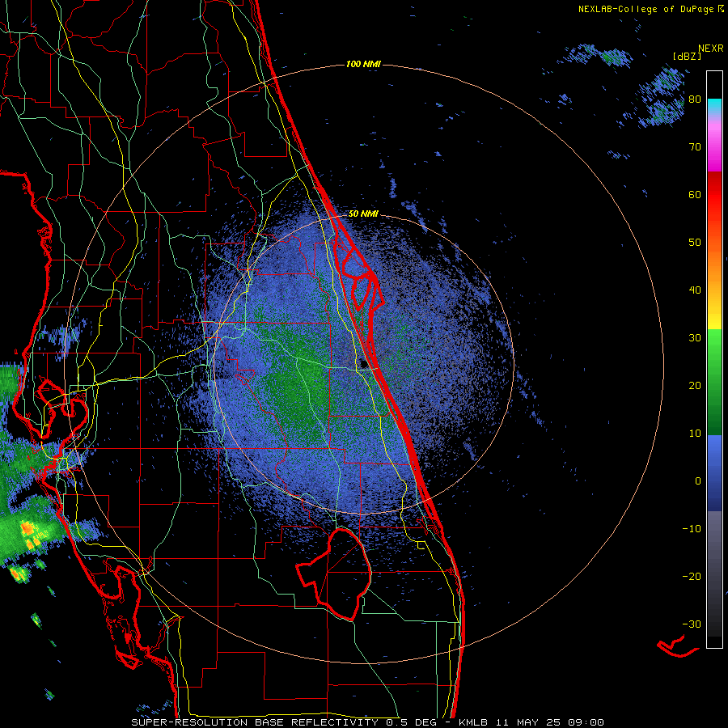The image size is (728, 728).
Task: Click the "0.5 DEG" elevation text
Action: tap(411, 722)
